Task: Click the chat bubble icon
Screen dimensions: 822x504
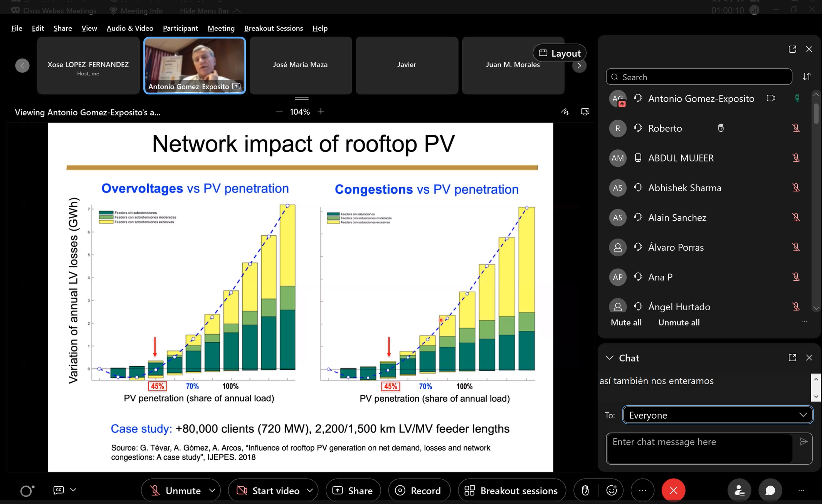Action: pyautogui.click(x=770, y=490)
